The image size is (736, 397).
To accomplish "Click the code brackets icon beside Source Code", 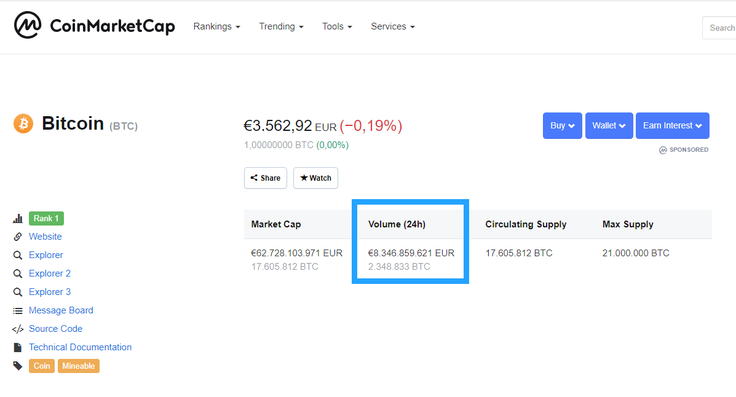I will click(18, 329).
